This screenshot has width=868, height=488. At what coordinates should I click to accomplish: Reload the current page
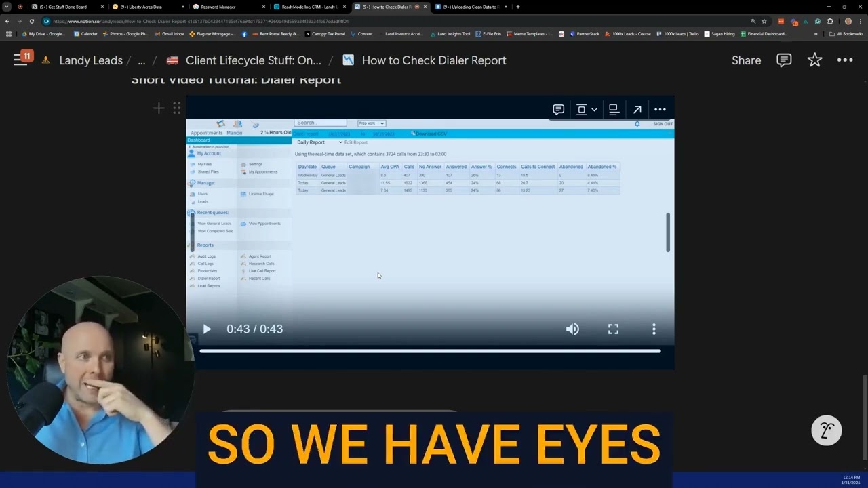(x=31, y=21)
